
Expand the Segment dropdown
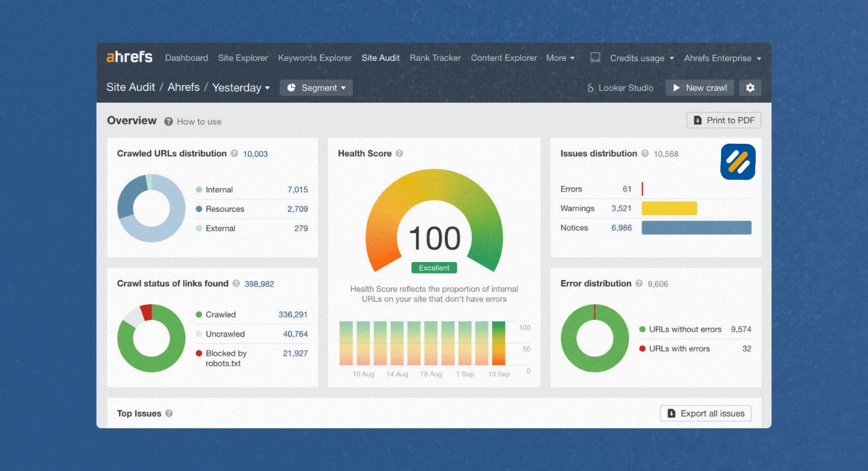(316, 88)
